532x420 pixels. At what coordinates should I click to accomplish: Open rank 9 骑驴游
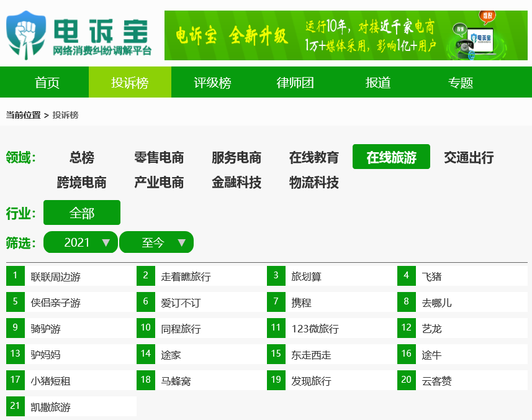[x=71, y=328]
